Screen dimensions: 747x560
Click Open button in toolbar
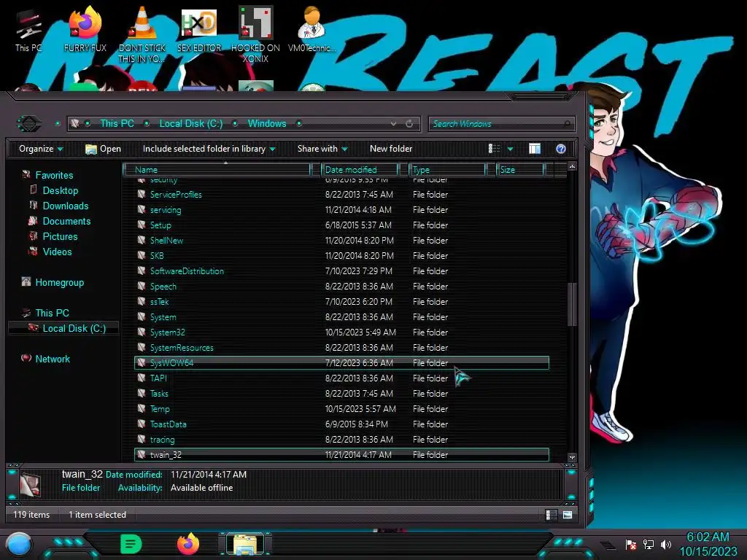tap(103, 149)
